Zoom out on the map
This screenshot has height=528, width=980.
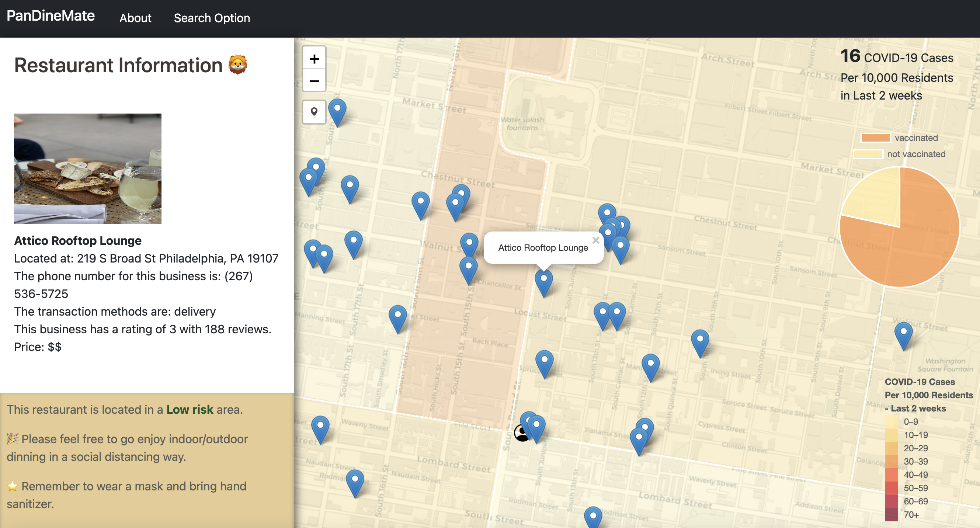tap(314, 81)
